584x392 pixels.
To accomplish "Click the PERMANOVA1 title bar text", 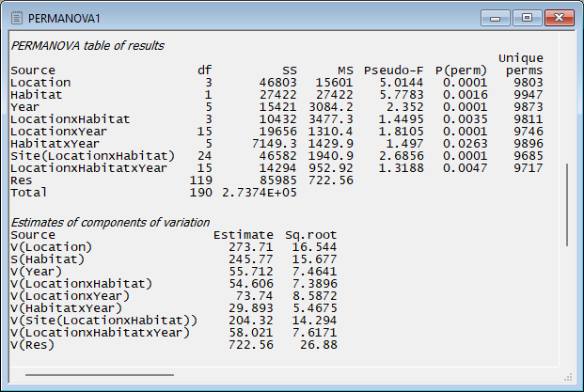I will click(60, 18).
